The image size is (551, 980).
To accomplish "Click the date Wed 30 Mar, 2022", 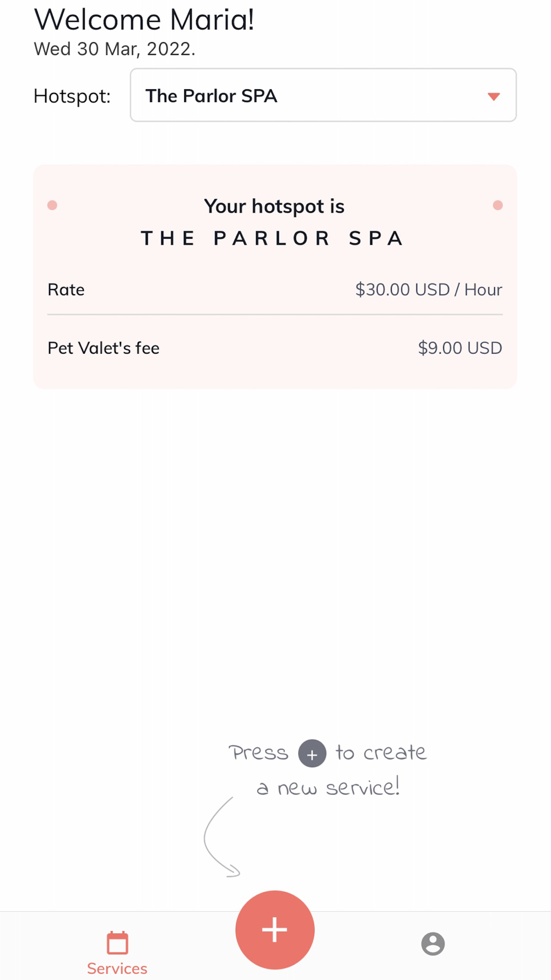I will (115, 49).
